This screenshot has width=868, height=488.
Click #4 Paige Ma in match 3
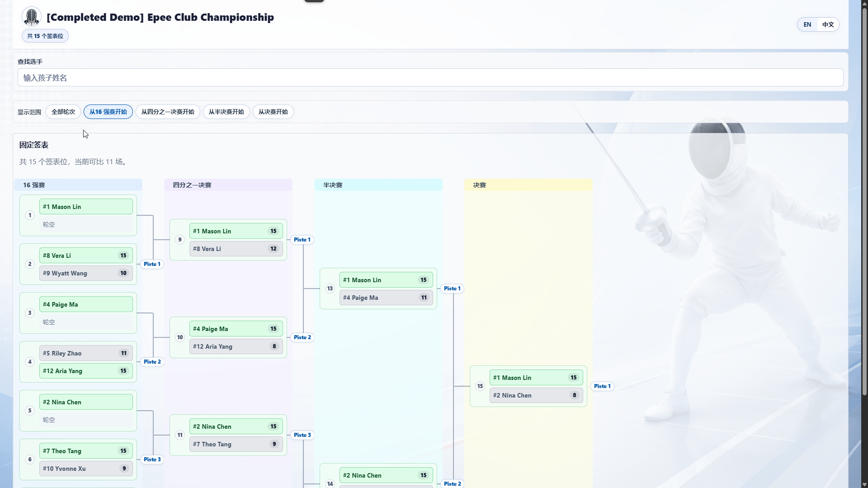pyautogui.click(x=86, y=304)
